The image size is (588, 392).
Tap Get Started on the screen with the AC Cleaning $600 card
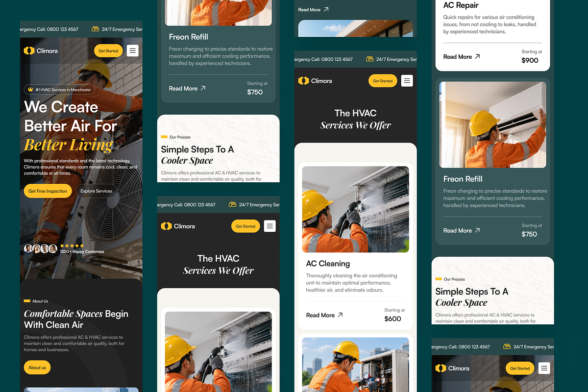(383, 81)
